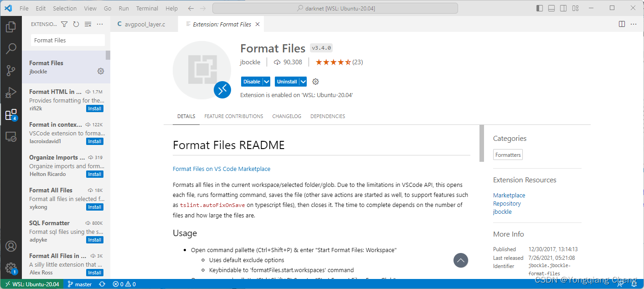Click the scroll-to-top arrow button
The width and height of the screenshot is (644, 289).
point(461,260)
